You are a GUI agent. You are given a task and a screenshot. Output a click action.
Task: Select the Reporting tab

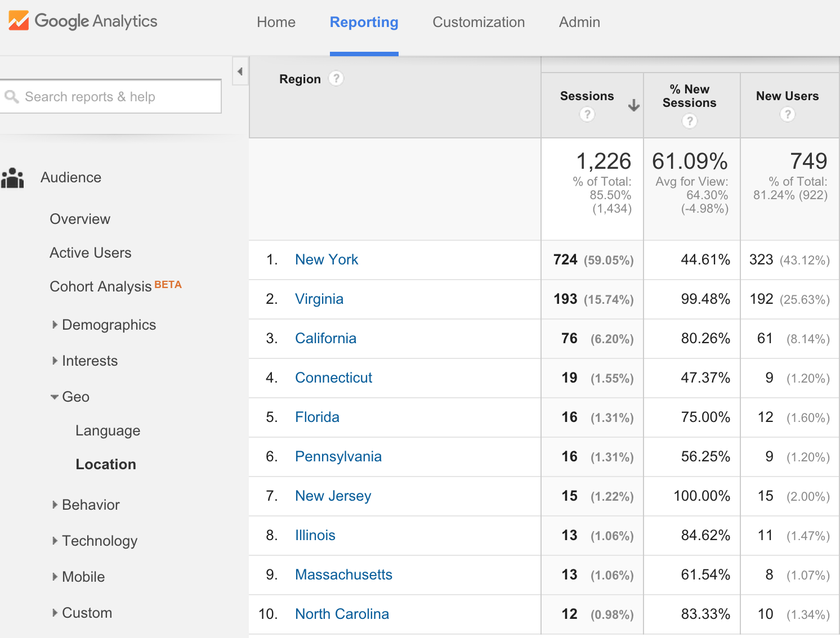click(364, 22)
